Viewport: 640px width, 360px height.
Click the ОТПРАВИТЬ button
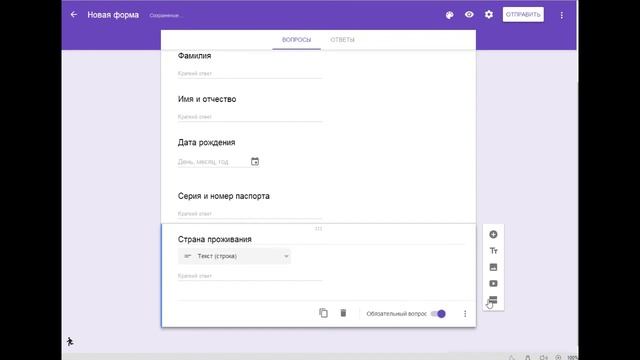coord(523,14)
